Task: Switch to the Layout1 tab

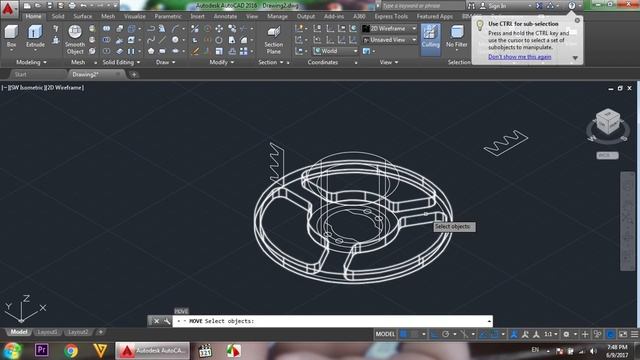Action: [47, 332]
